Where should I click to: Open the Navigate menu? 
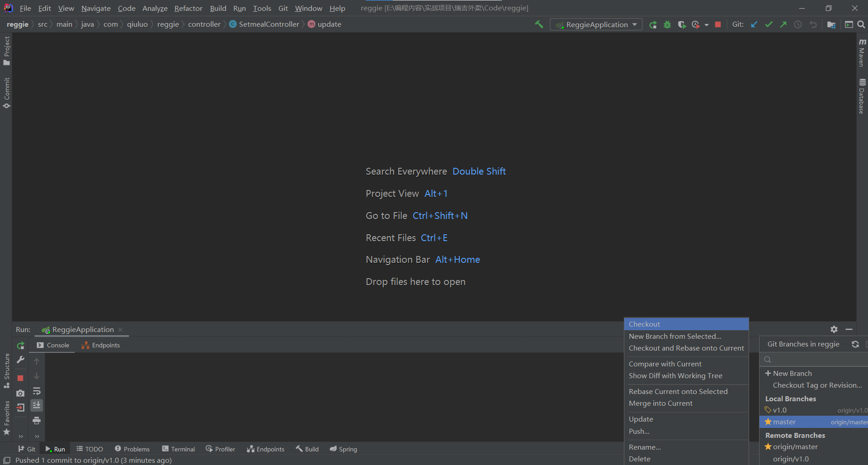click(x=96, y=8)
